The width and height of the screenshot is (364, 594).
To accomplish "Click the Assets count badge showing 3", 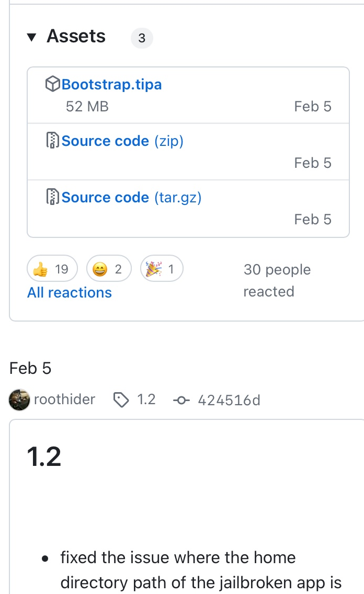I will [x=142, y=38].
